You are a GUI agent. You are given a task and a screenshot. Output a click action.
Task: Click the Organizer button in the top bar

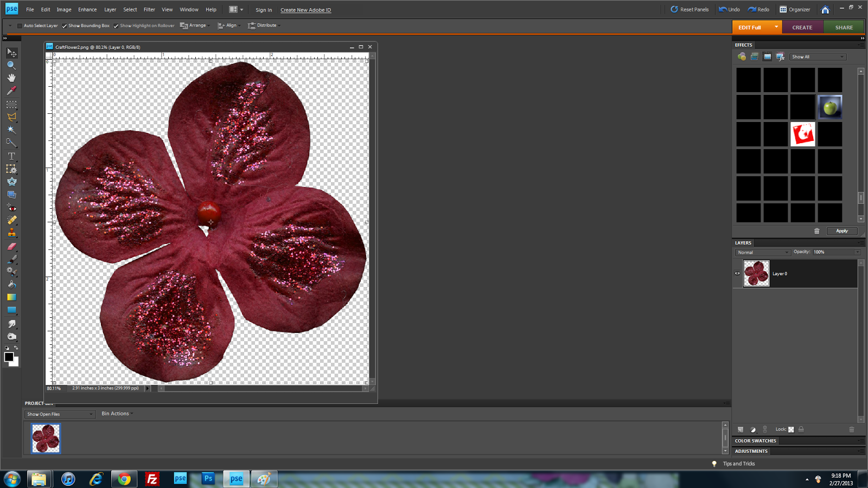tap(795, 9)
